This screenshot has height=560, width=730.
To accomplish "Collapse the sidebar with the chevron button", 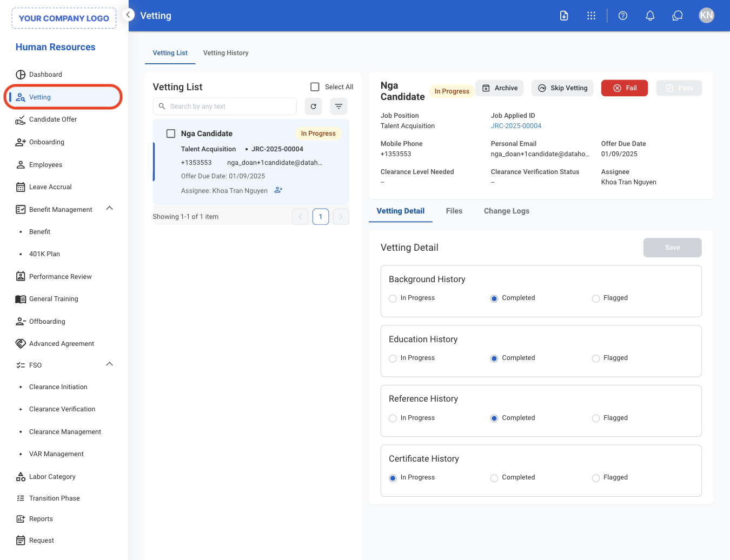I will pyautogui.click(x=128, y=15).
